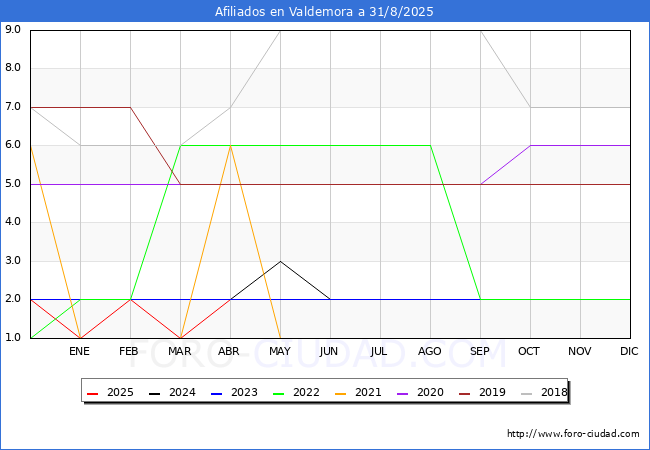Click the MAY month axis label
650x450 pixels.
coord(280,351)
